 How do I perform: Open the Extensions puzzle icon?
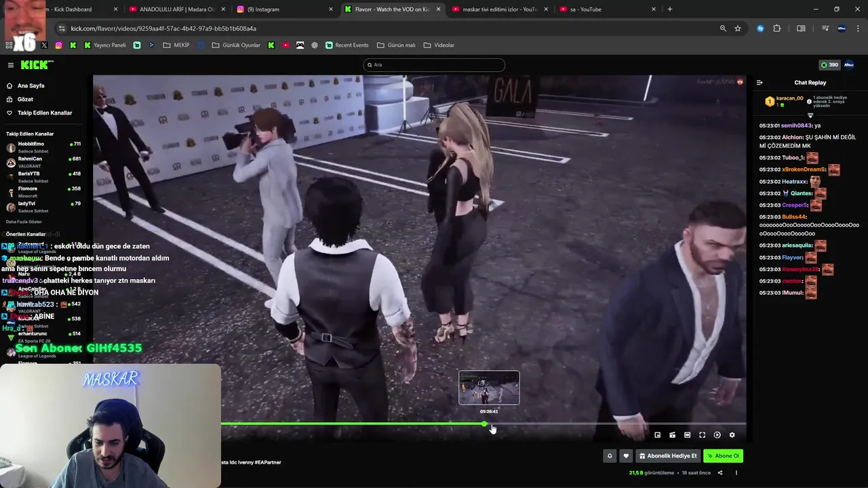(776, 28)
